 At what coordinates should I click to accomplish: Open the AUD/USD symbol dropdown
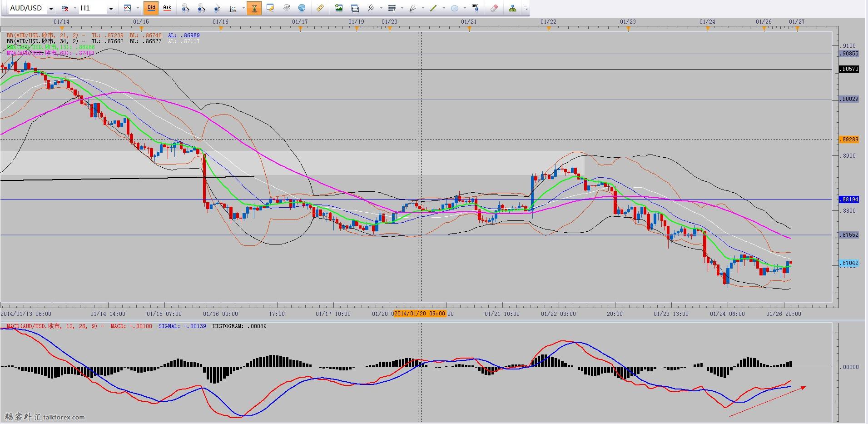[x=51, y=9]
